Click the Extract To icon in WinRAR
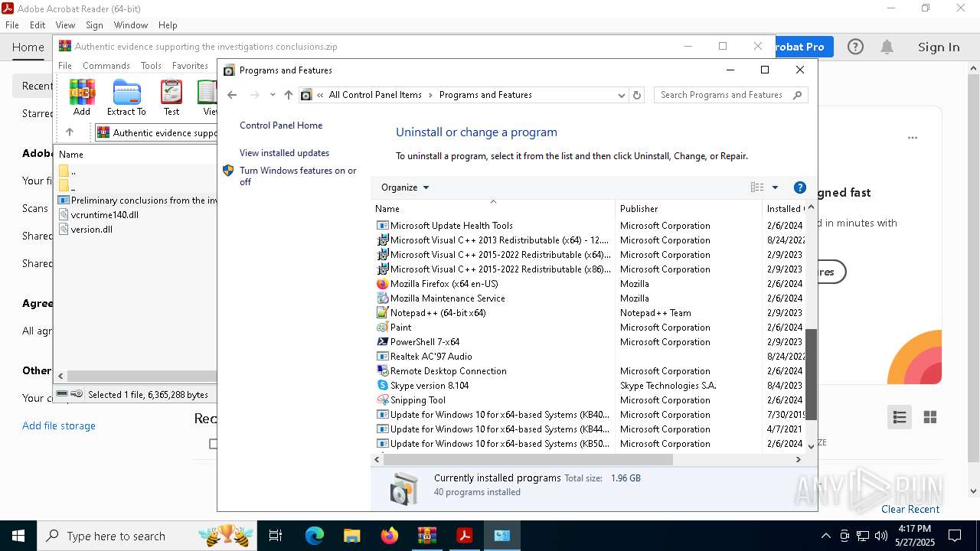Viewport: 980px width, 551px height. 126,97
